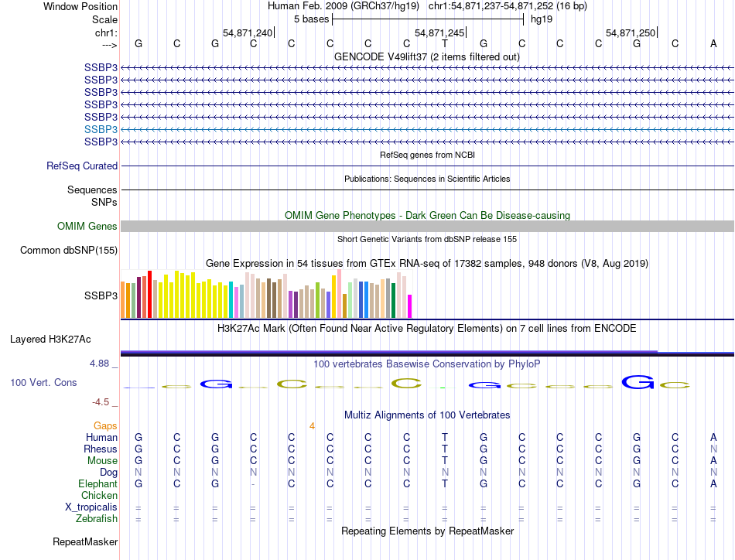
Task: Click the ---> strand direction arrow
Action: 109,45
